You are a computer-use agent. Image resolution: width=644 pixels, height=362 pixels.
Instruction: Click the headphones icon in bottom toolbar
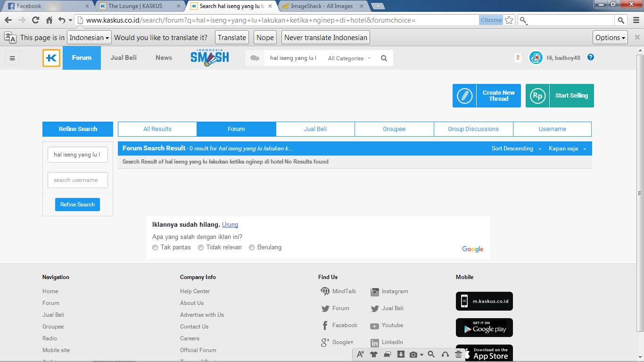[x=445, y=354]
